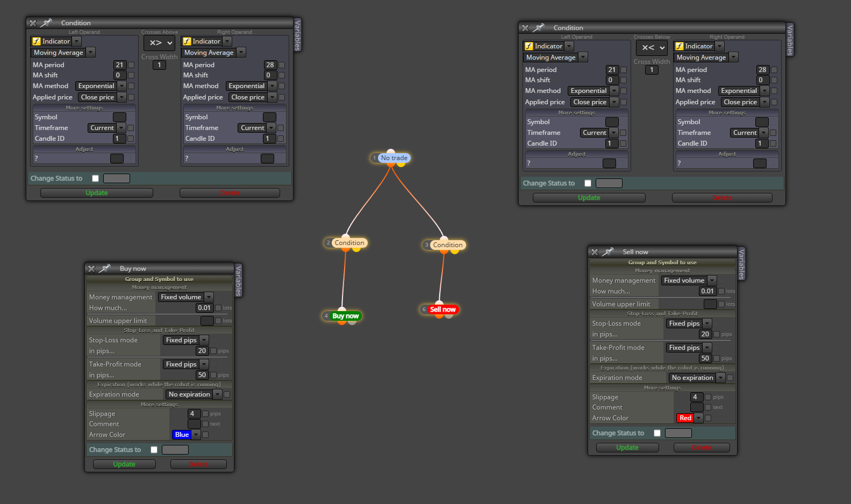The image size is (851, 504).
Task: Close the Buy now panel with X
Action: 91,269
